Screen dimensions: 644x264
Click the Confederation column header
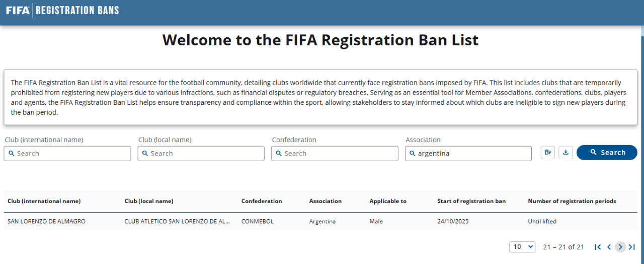point(262,201)
